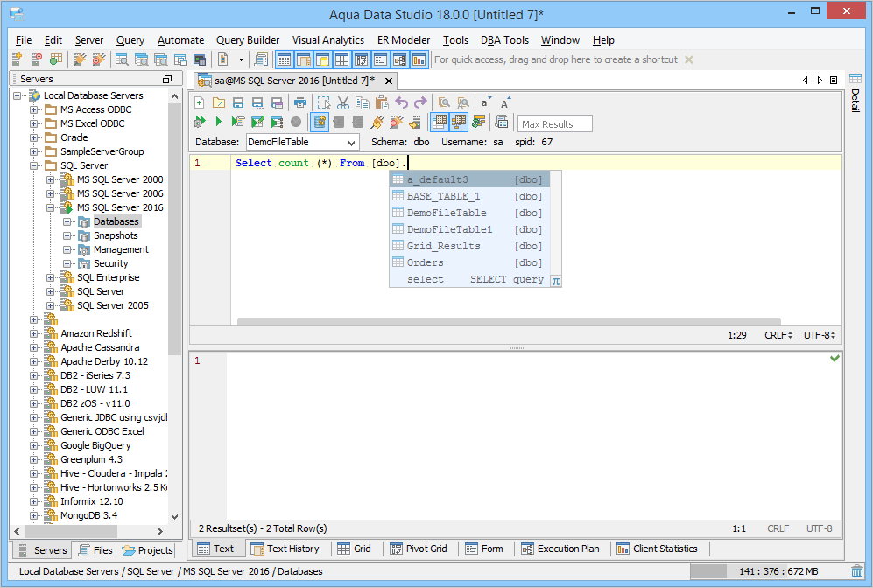This screenshot has width=873, height=588.
Task: Switch to the Execution Plan tab
Action: [x=560, y=549]
